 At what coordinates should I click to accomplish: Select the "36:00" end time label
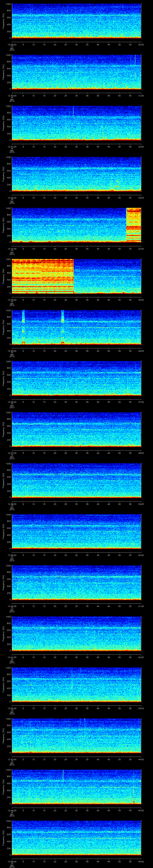(x=141, y=351)
